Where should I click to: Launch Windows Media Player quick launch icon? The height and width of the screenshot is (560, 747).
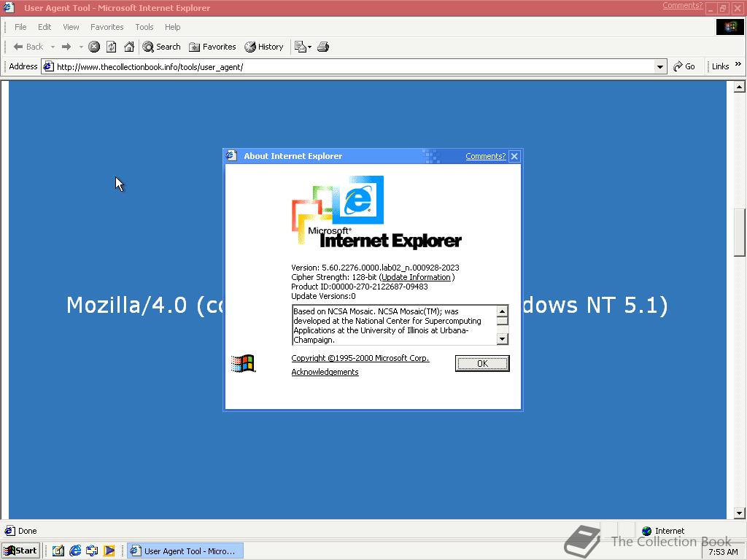pos(109,551)
